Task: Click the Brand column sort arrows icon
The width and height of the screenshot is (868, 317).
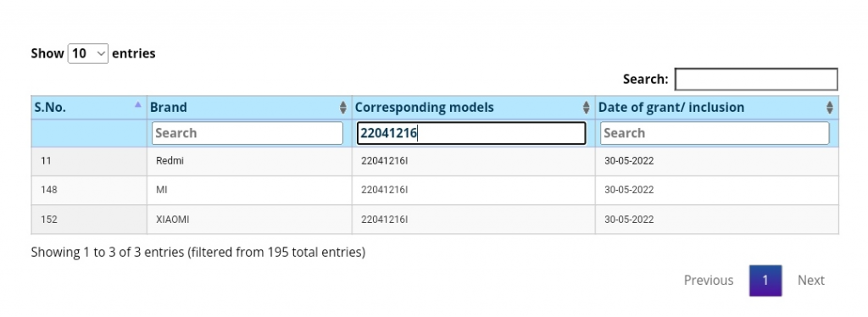Action: 342,108
